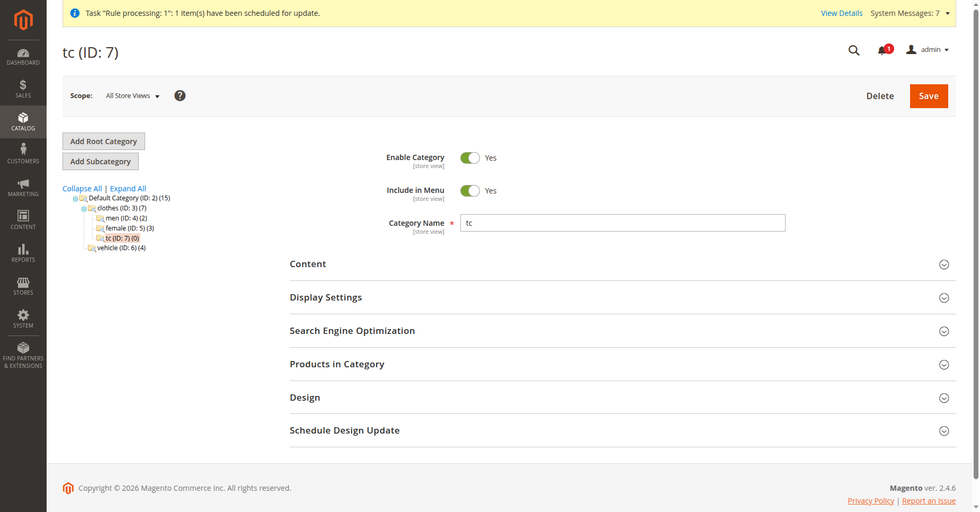Viewport: 980px width, 512px height.
Task: Open the Dashboard sidebar section
Action: tap(23, 57)
